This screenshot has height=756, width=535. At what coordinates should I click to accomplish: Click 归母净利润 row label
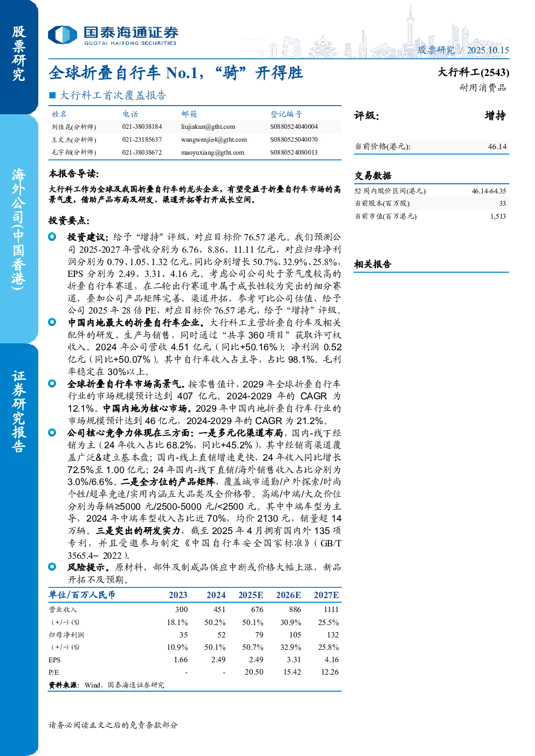[x=66, y=635]
